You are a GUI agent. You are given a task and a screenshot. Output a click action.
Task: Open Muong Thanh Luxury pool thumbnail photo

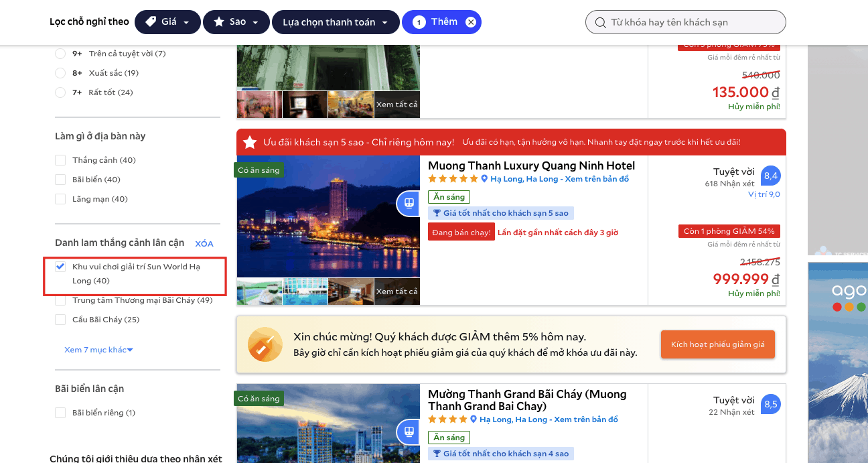coord(305,291)
